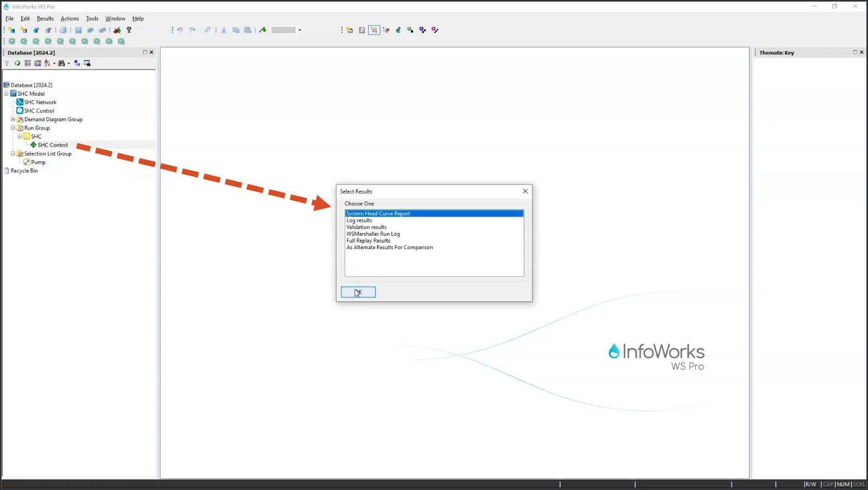Select Database [2024.2] root tree item

coord(31,85)
